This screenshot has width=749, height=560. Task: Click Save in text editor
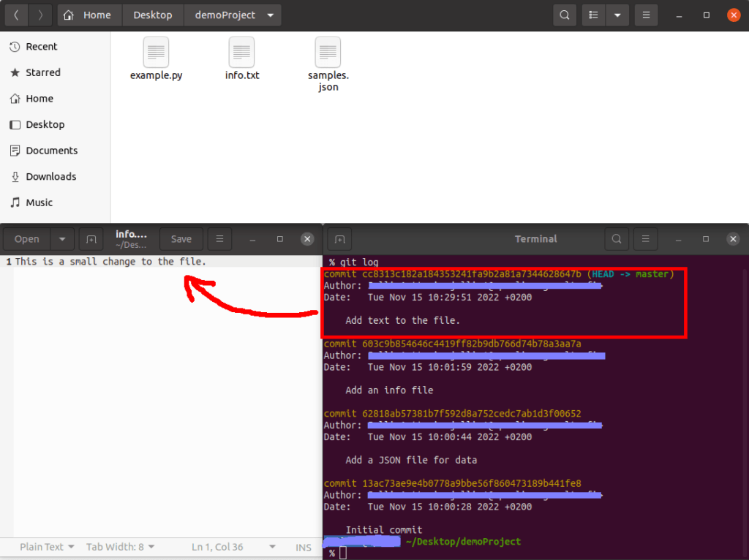pyautogui.click(x=181, y=239)
